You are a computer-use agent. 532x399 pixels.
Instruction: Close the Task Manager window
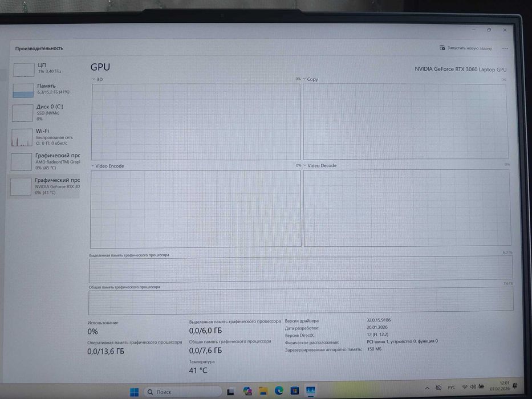[x=505, y=30]
